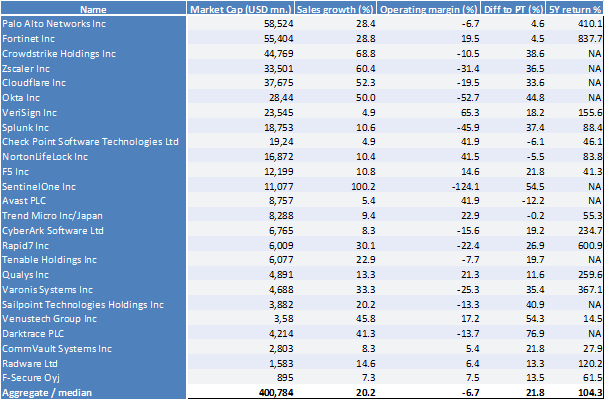The image size is (605, 400).
Task: Click the Qualys Inc name cell
Action: click(25, 275)
